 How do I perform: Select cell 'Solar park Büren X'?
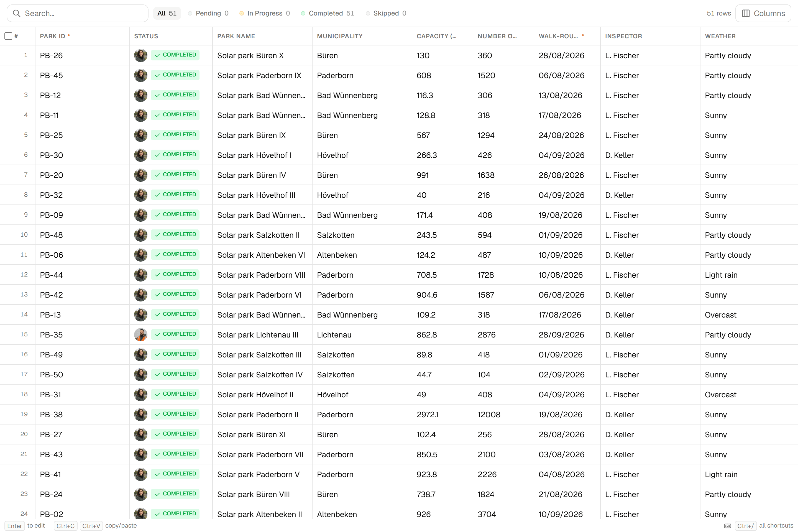point(262,55)
